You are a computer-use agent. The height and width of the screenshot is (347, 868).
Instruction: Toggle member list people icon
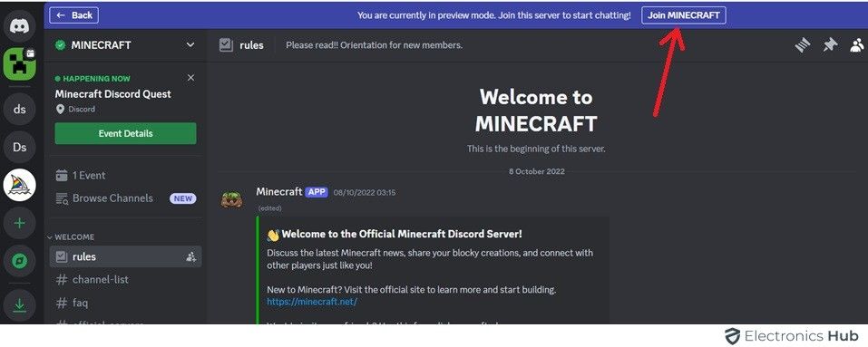857,45
